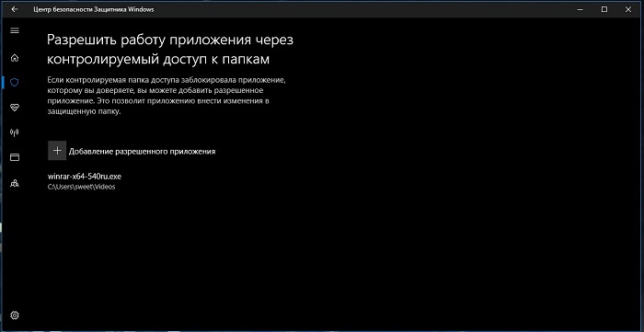This screenshot has height=332, width=644.
Task: Click the path C:\Users\sweet\Videos
Action: [81, 187]
